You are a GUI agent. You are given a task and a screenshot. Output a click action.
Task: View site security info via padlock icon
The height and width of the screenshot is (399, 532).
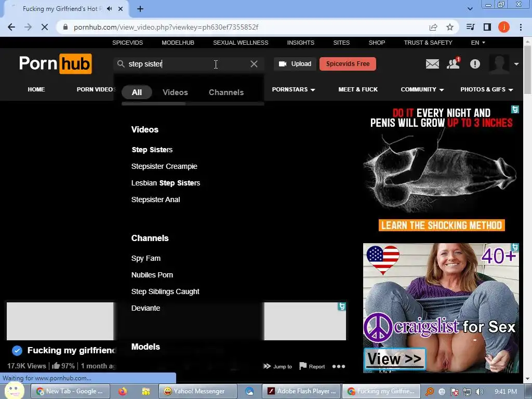pos(65,27)
